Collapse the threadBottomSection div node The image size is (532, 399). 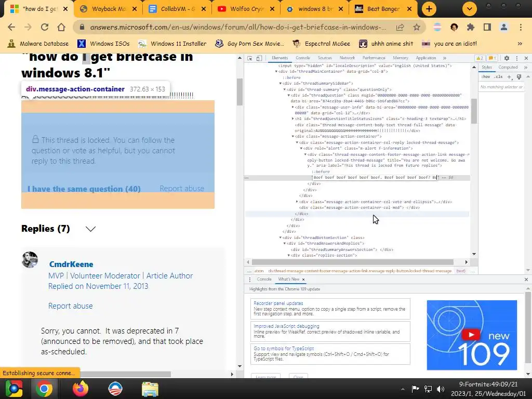280,237
